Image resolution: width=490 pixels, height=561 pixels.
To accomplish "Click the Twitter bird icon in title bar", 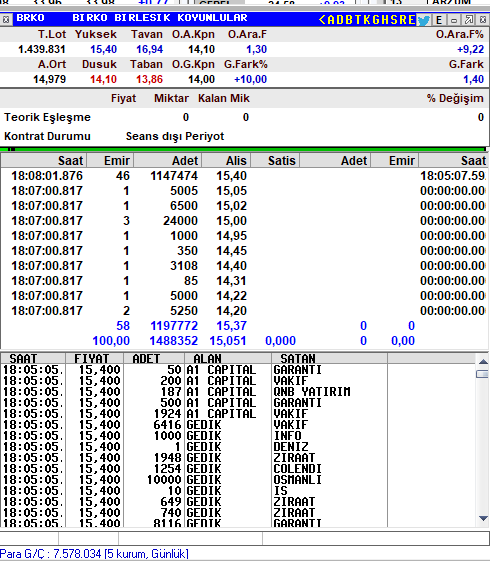I will pyautogui.click(x=424, y=19).
